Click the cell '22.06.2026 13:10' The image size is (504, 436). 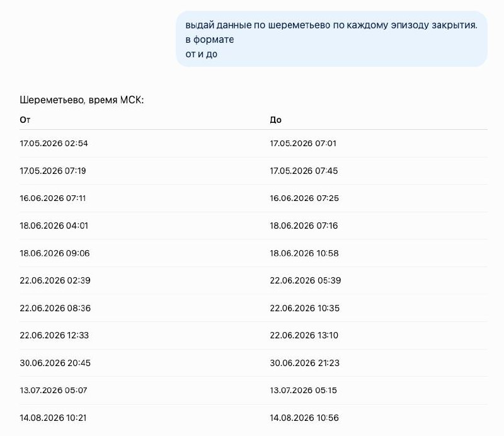[304, 335]
